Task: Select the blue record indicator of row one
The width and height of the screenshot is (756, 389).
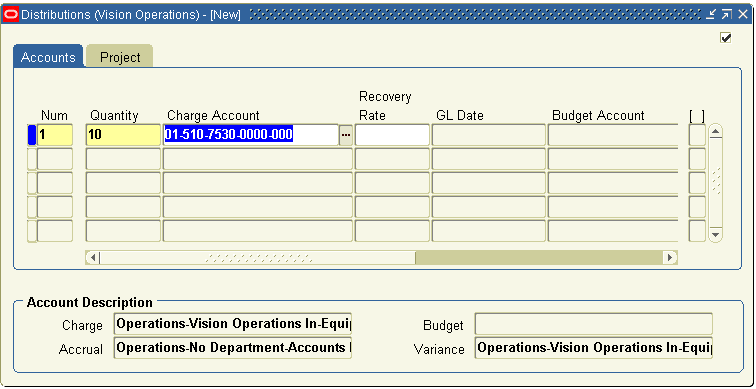Action: click(32, 135)
